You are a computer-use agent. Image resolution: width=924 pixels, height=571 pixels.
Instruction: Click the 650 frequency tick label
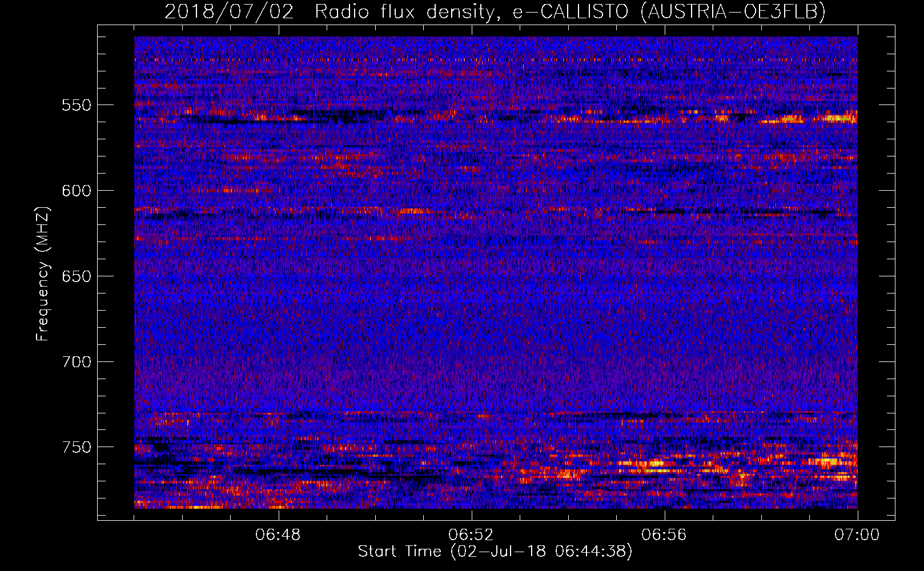pyautogui.click(x=77, y=276)
